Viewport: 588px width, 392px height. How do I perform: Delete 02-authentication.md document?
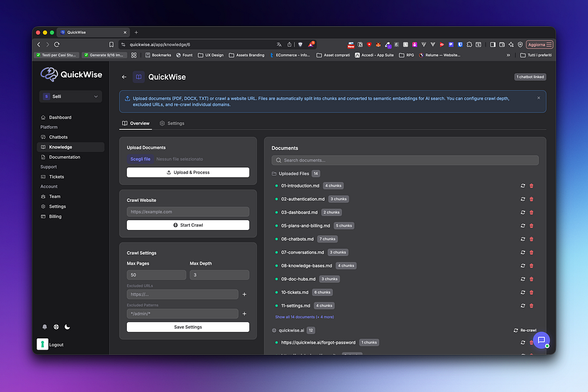coord(531,199)
